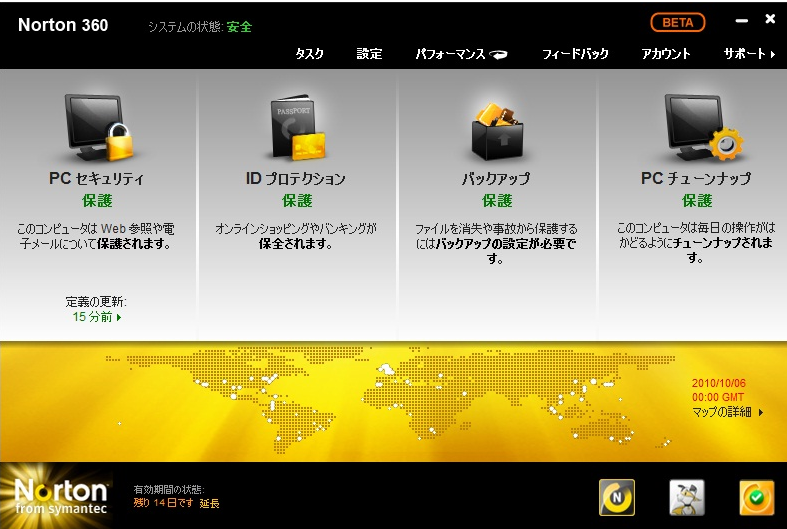This screenshot has height=529, width=787.
Task: Click the PC チューンナップ heading
Action: pos(696,178)
